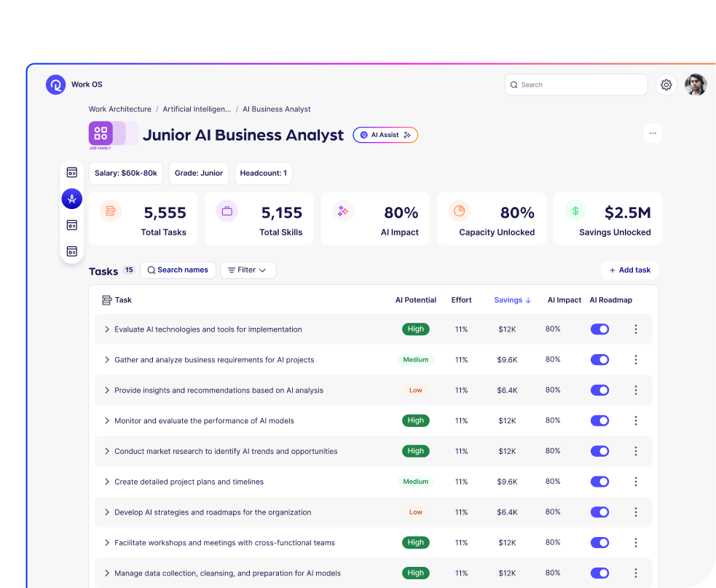Go to Work Architecture breadcrumb
This screenshot has width=716, height=588.
tap(120, 109)
